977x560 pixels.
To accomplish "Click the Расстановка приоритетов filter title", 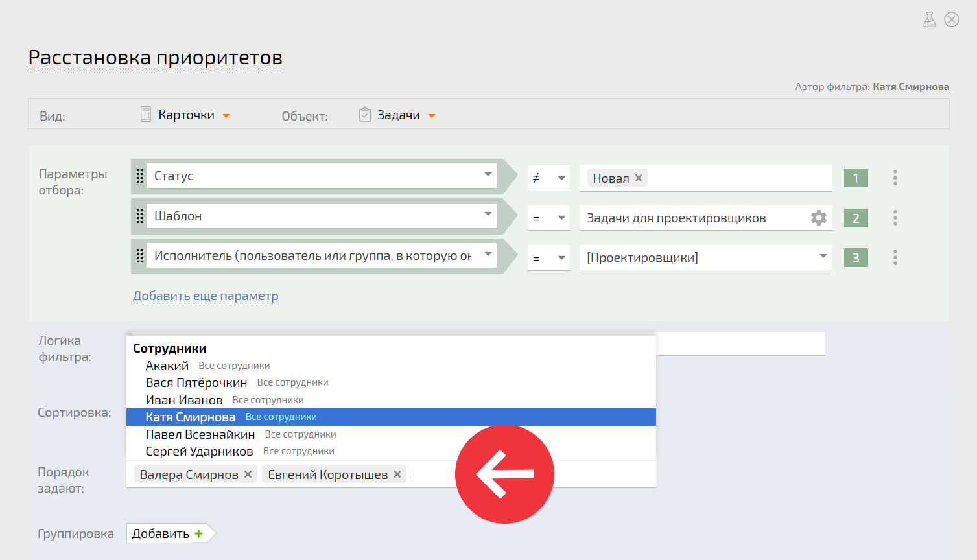I will (x=156, y=58).
